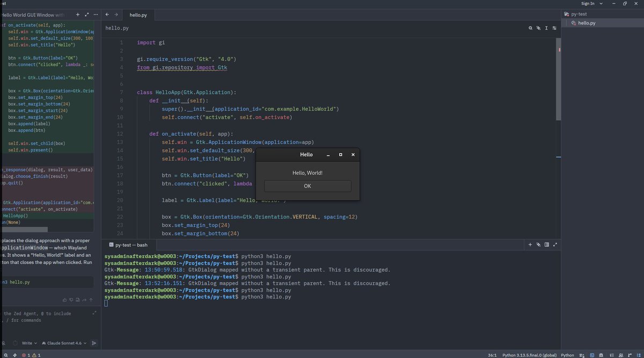This screenshot has height=358, width=644.
Task: Open Zed edit prediction icon in status bar
Action: pos(582,355)
